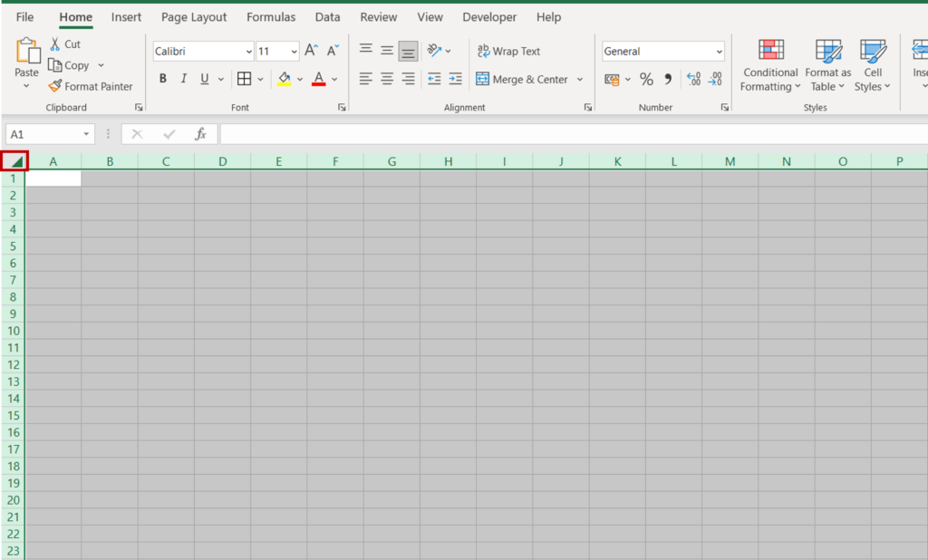928x560 pixels.
Task: Select row 10 header
Action: click(x=13, y=331)
